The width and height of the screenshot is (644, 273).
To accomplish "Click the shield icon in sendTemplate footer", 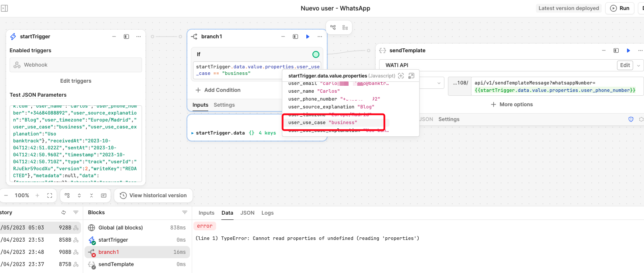I will click(631, 119).
